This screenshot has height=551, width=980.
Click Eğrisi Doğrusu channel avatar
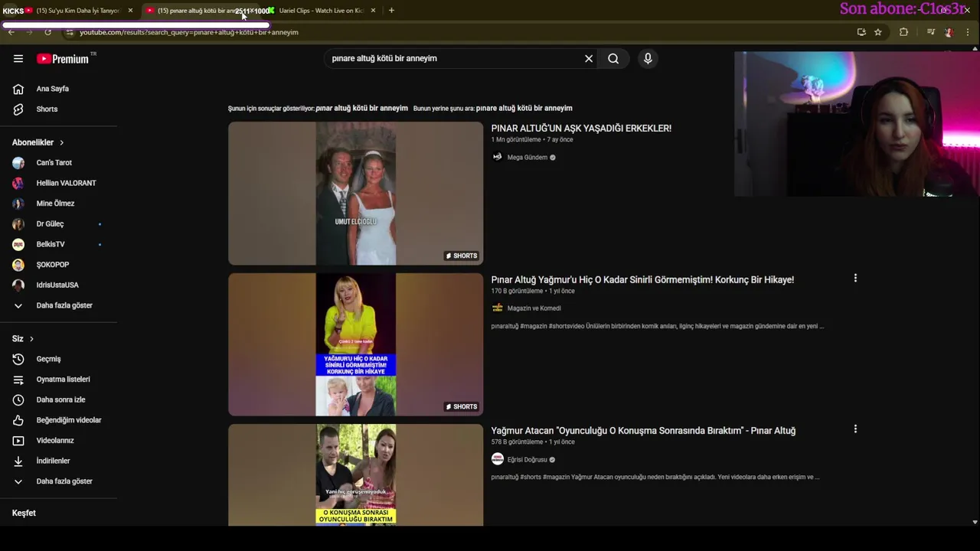(x=498, y=459)
